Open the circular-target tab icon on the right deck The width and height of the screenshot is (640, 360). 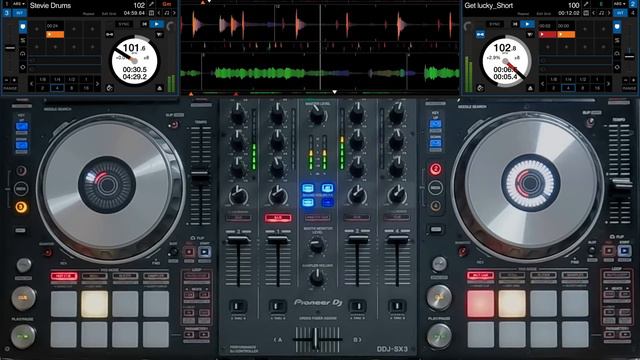click(617, 67)
